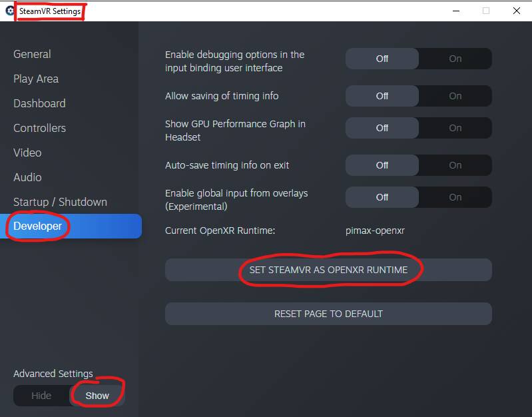Enable saving of timing info
Screen dimensions: 532x417
click(455, 96)
